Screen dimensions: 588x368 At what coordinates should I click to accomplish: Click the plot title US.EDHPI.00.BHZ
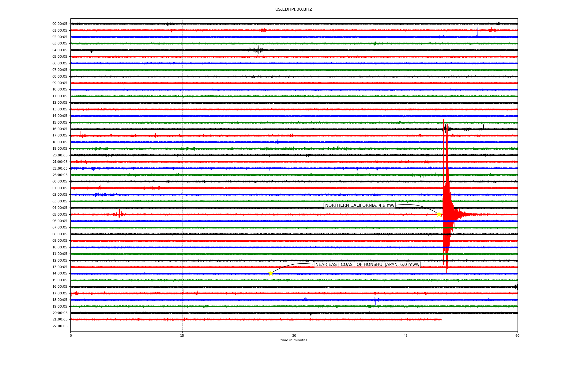tap(294, 10)
